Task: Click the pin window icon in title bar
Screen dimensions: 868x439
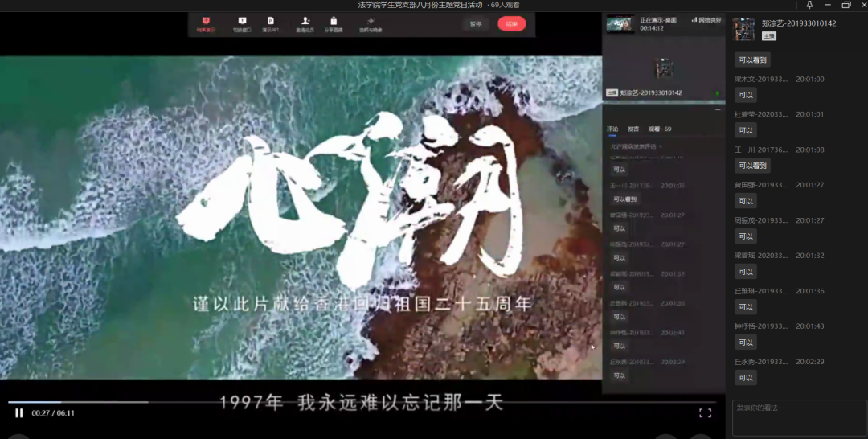Action: point(809,5)
